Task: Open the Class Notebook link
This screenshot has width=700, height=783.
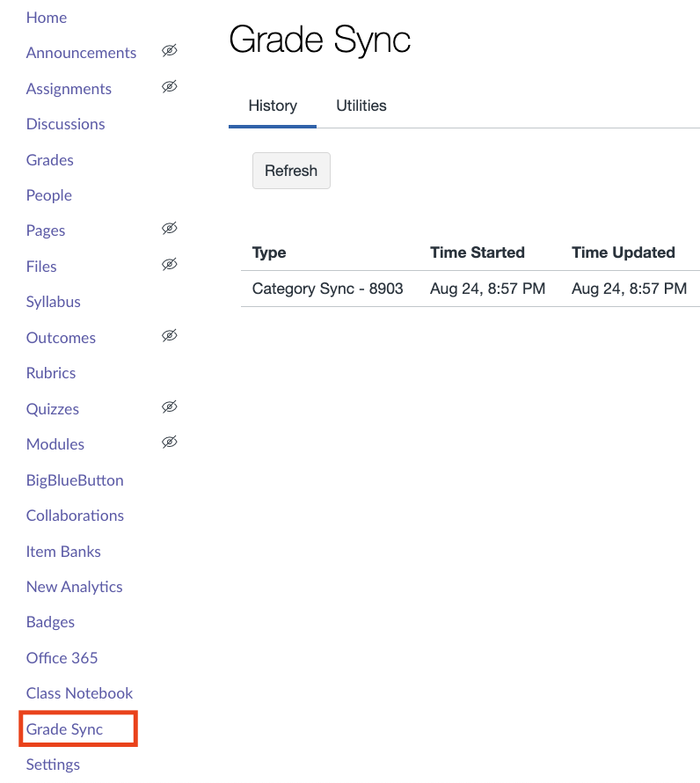Action: (79, 693)
